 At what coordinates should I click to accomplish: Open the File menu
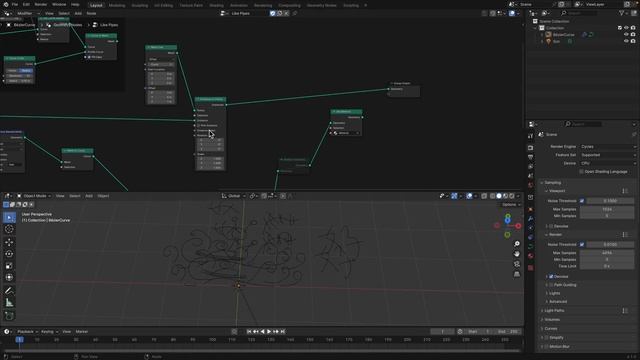point(15,4)
